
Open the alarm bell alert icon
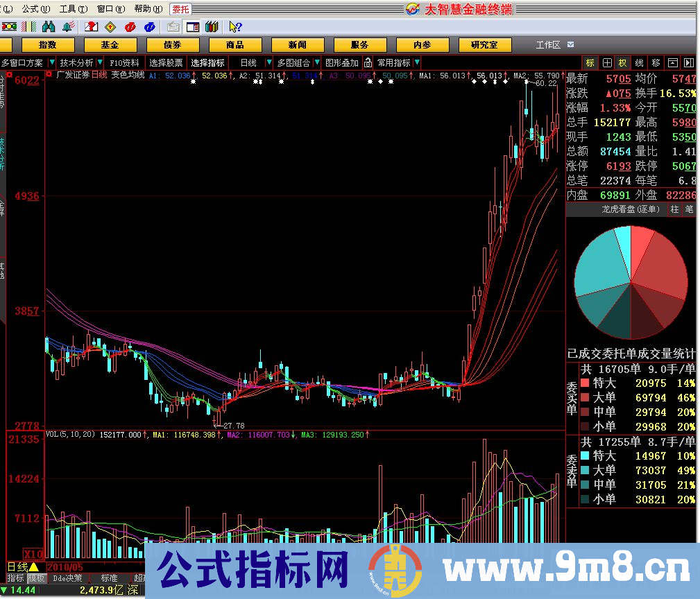[x=68, y=27]
